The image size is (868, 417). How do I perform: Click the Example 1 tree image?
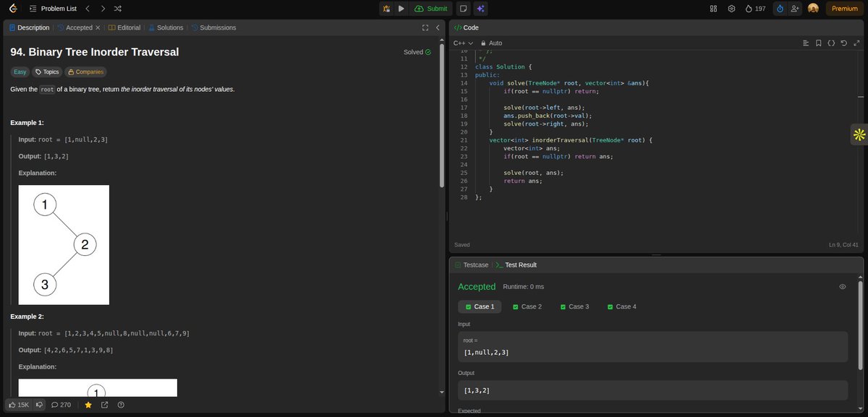[64, 245]
